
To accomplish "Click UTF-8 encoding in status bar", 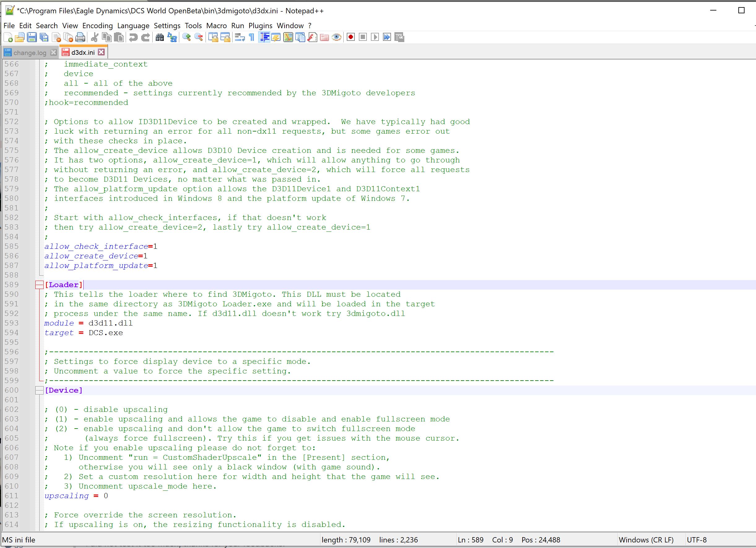I will 697,540.
